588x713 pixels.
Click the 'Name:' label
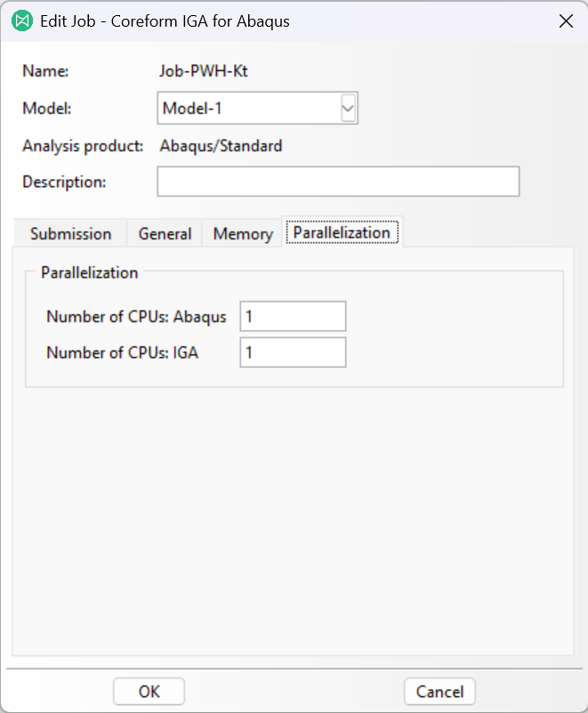(x=45, y=71)
